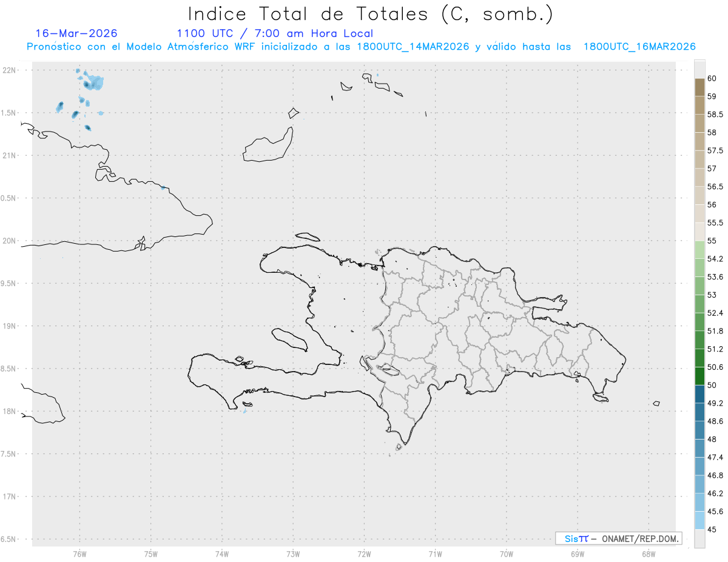Click the '50.6' value on the color scale

[715, 367]
